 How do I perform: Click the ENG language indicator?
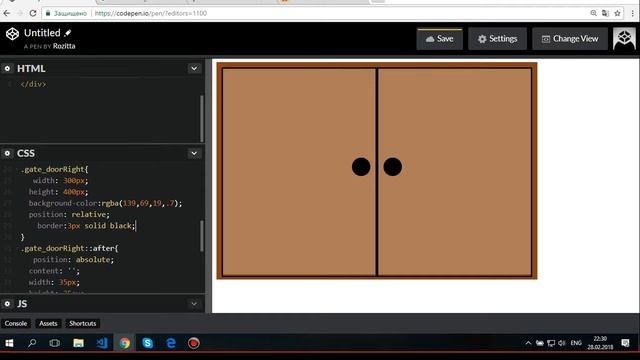[576, 343]
